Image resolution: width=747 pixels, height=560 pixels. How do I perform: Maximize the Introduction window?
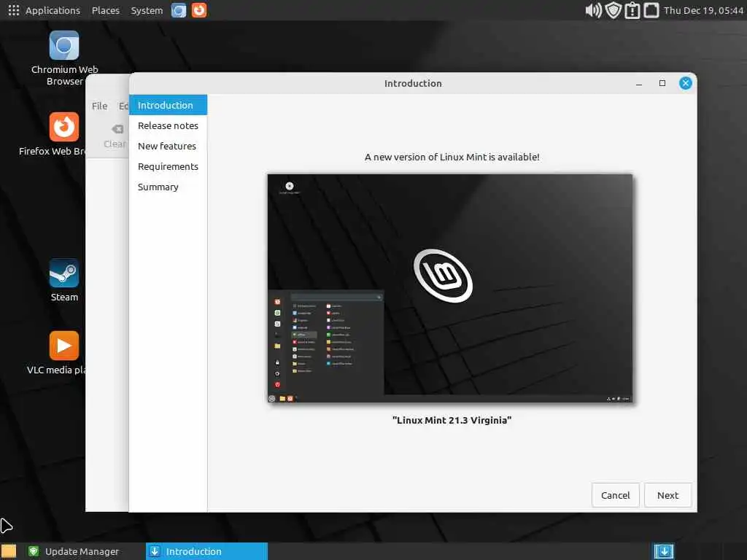pos(662,83)
